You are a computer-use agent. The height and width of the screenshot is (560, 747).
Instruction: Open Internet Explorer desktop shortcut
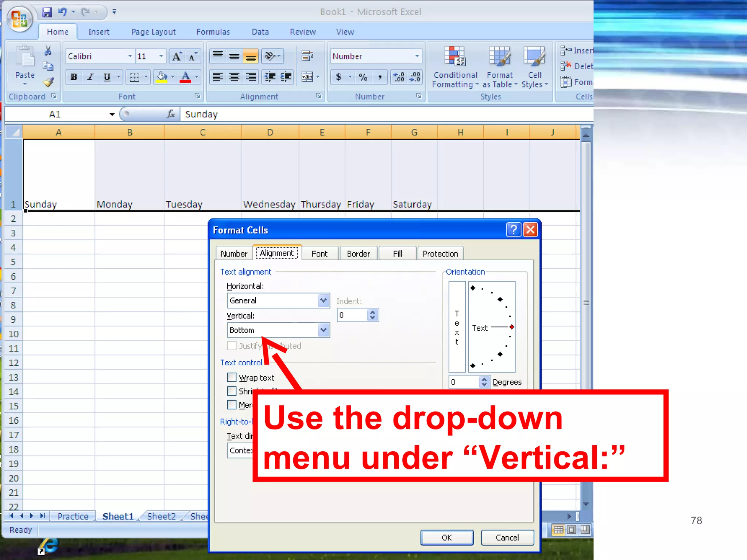coord(49,546)
